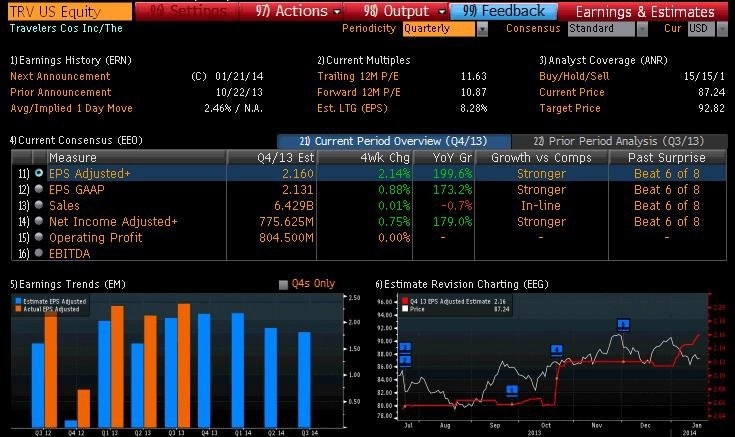
Task: Click the Past Surprise column header
Action: [667, 158]
